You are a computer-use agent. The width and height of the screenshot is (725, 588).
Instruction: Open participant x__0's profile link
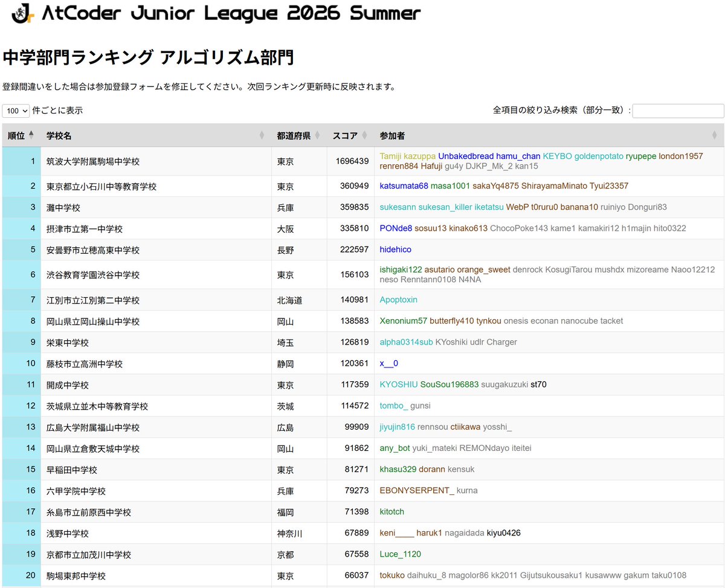(388, 363)
